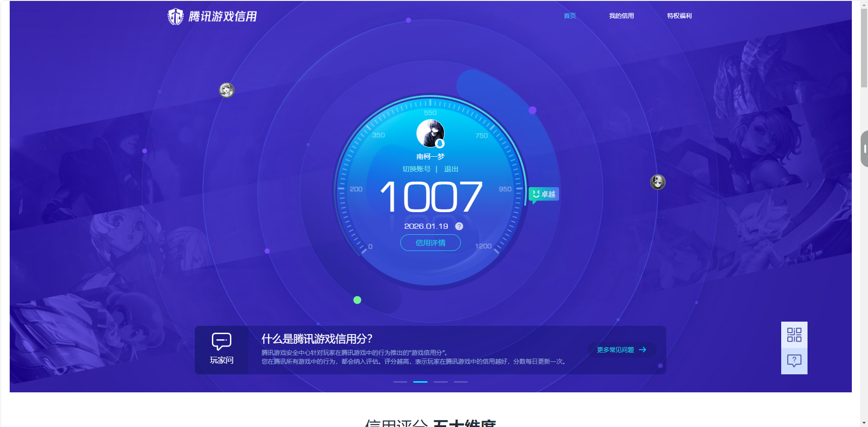Click the question mark beside the 2026.01.19 date
Screen dimensions: 868x427
[458, 226]
